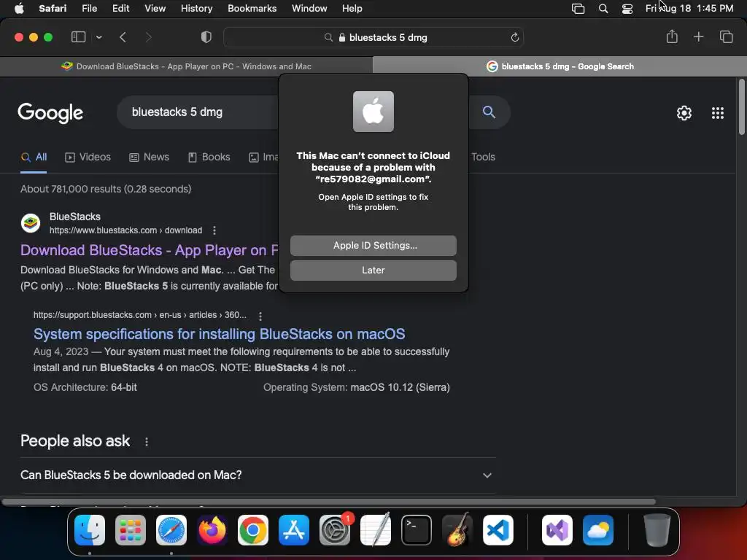Viewport: 747px width, 560px height.
Task: Open Terminal from the Dock
Action: [x=417, y=530]
